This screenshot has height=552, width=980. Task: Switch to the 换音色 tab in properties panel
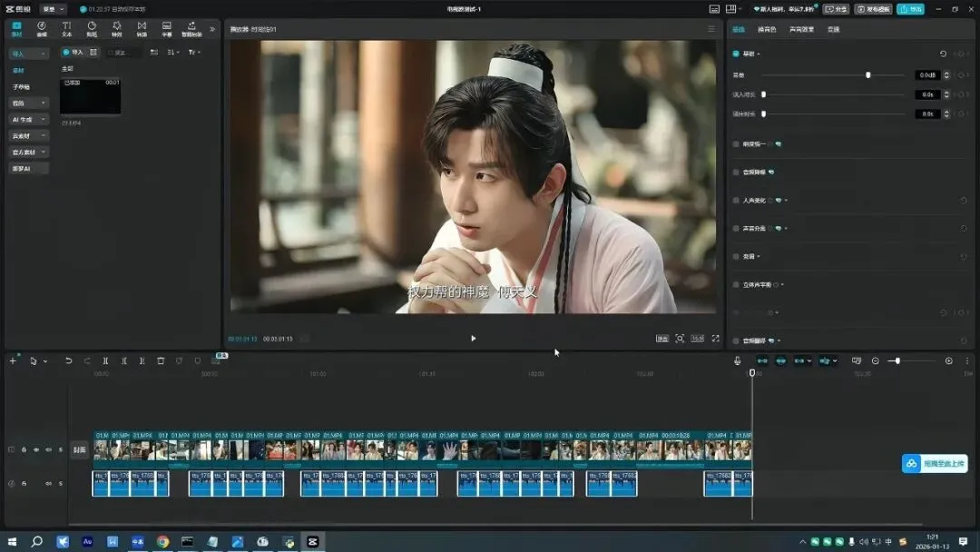pos(766,29)
